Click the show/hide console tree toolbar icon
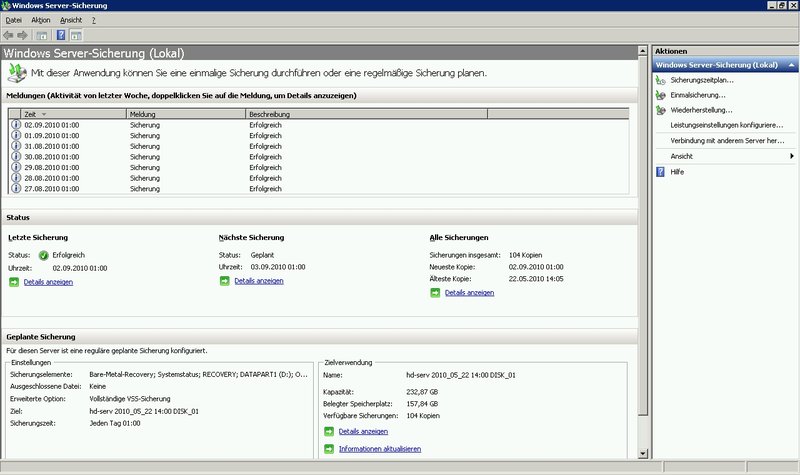This screenshot has width=800, height=475. (x=42, y=35)
